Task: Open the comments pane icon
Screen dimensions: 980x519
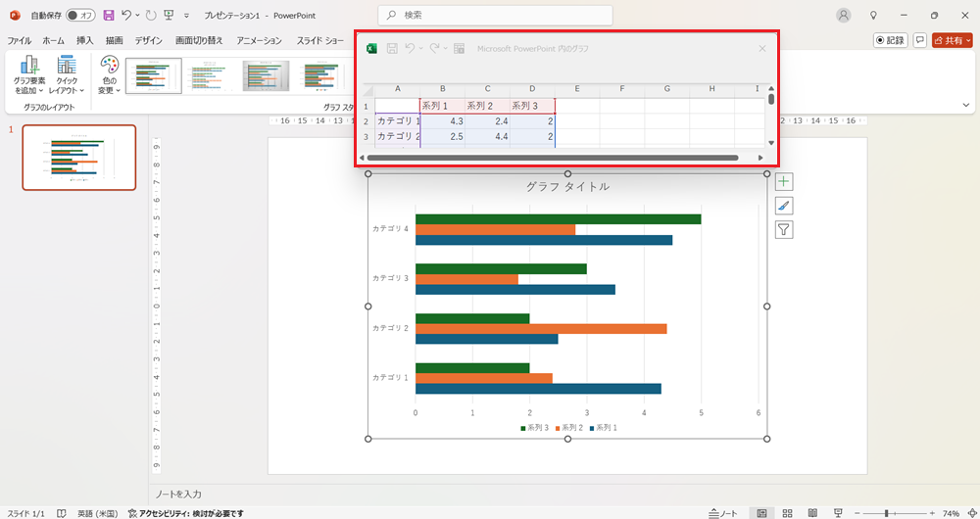Action: click(x=919, y=40)
